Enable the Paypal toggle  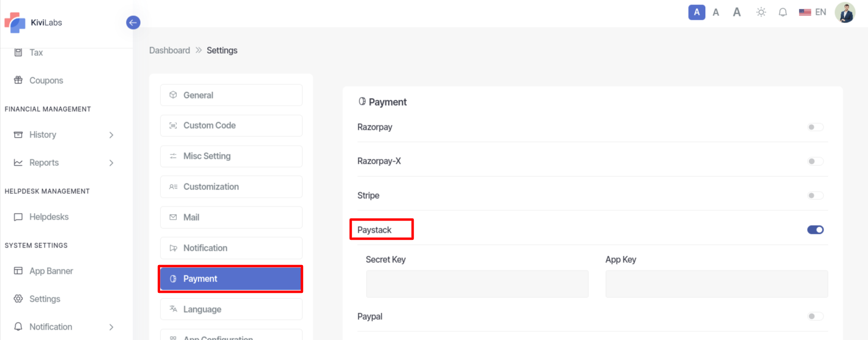click(815, 316)
